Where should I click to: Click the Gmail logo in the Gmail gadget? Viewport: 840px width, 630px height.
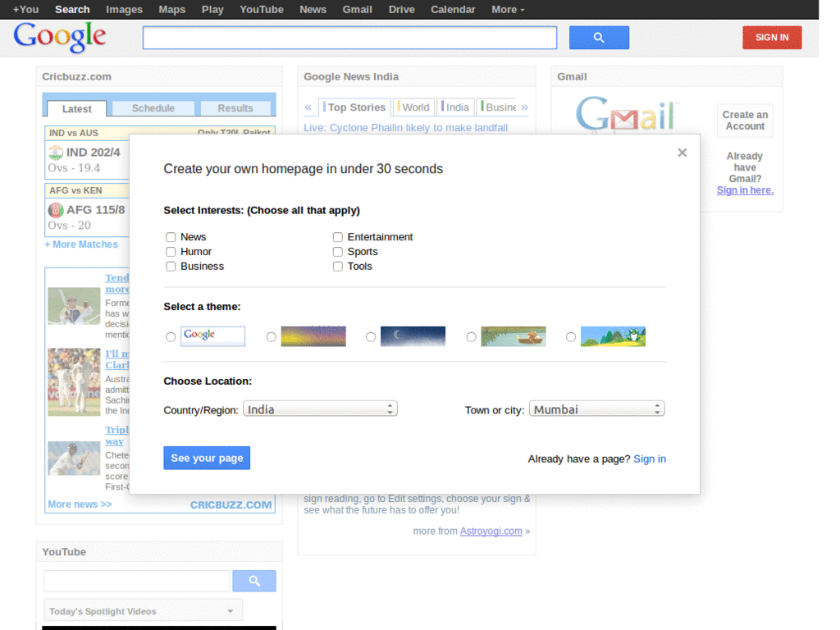pos(627,114)
